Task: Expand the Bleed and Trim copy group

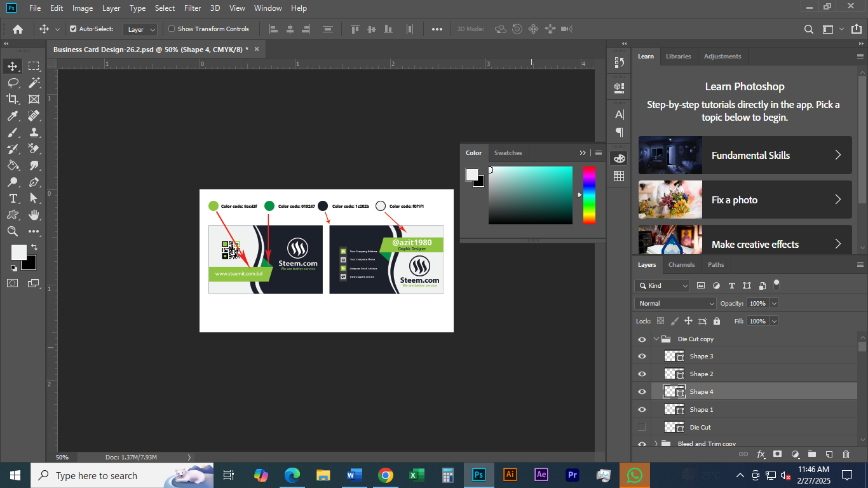Action: (x=656, y=444)
